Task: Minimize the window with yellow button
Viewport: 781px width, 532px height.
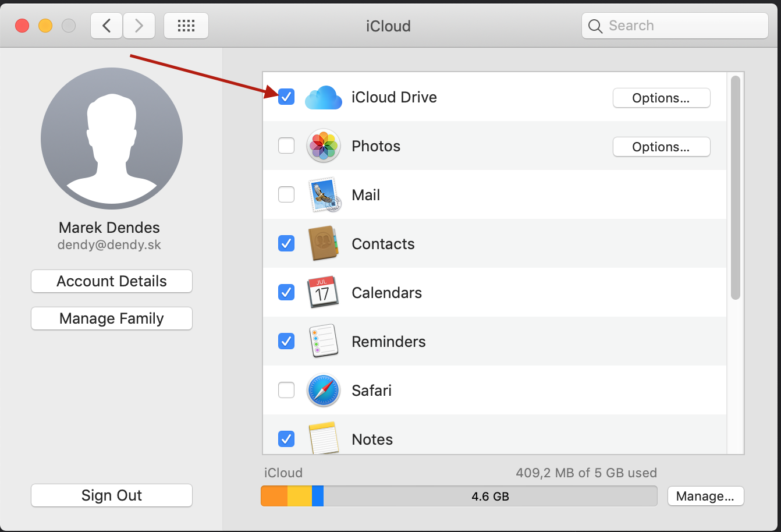Action: pos(45,26)
